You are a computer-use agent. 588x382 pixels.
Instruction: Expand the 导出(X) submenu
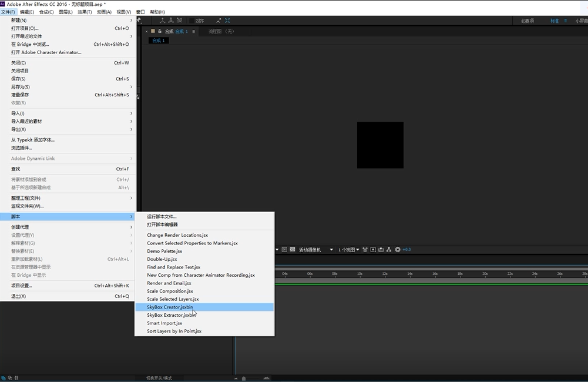pyautogui.click(x=68, y=129)
